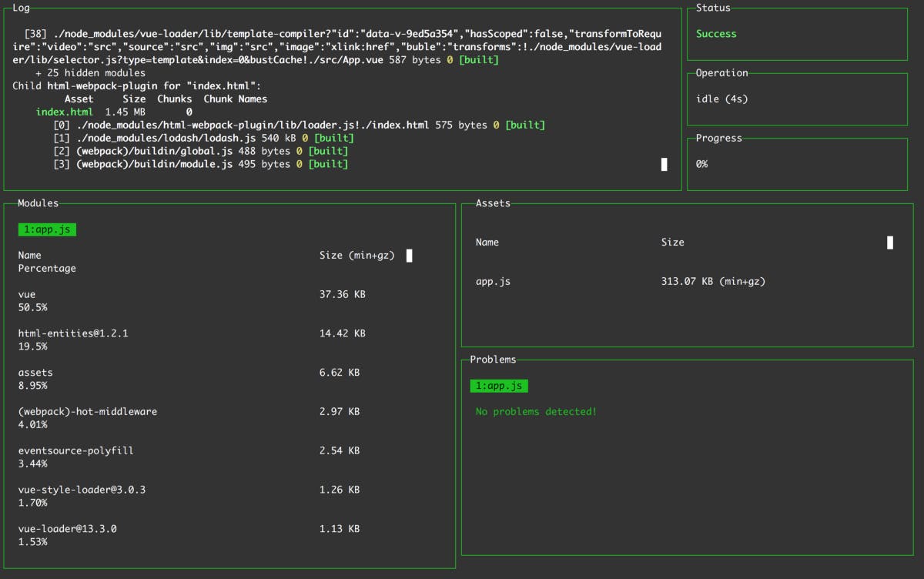
Task: Click the No problems detected message
Action: click(x=536, y=411)
